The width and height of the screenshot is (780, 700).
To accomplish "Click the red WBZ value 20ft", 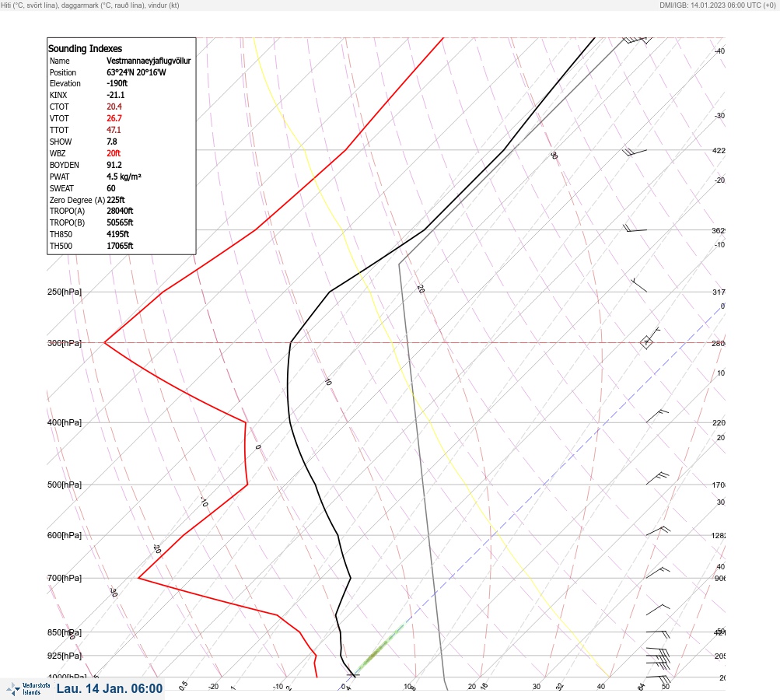I will [x=114, y=153].
